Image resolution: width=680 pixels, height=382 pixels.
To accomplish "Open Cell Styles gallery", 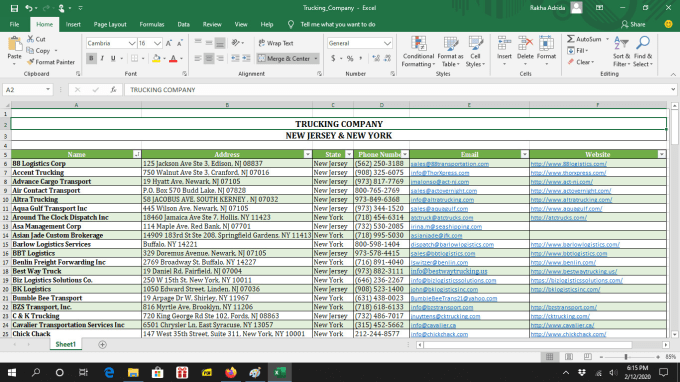I will point(475,52).
